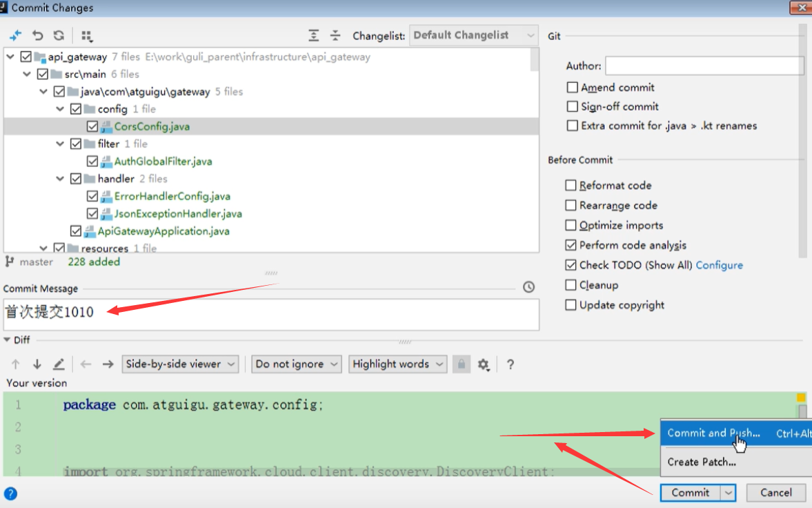Click the rollback arrow icon
The image size is (812, 508).
coord(37,35)
